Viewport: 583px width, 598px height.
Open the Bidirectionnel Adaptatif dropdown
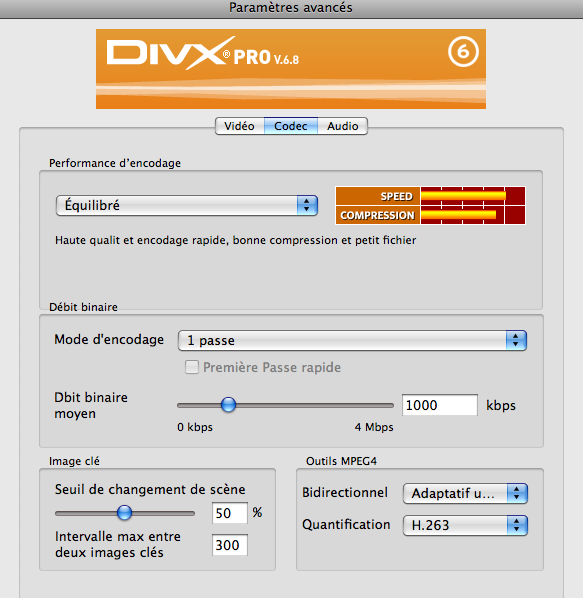pos(465,494)
